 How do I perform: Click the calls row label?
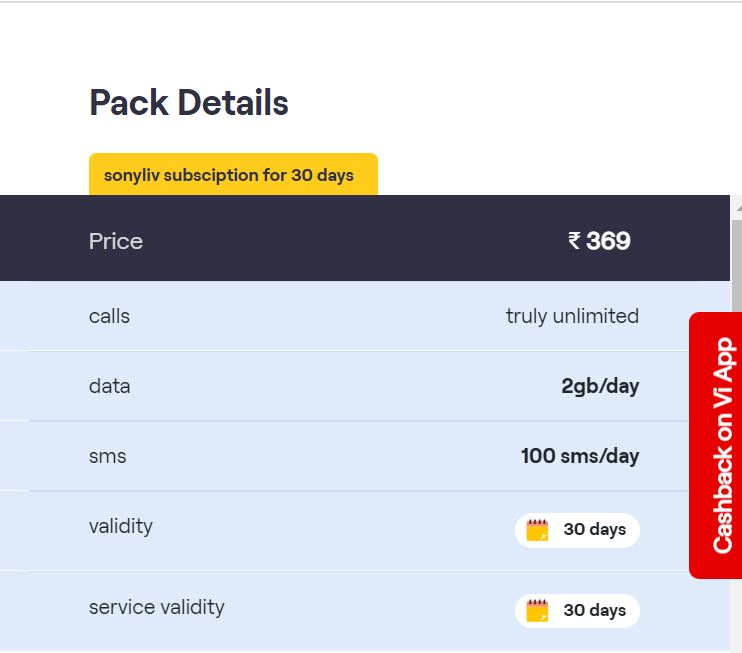pos(109,316)
